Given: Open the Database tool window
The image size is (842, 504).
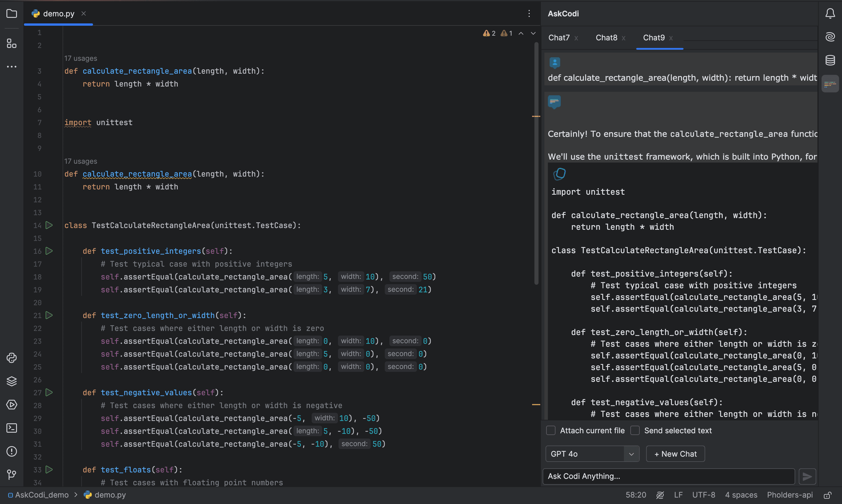Looking at the screenshot, I should tap(830, 60).
